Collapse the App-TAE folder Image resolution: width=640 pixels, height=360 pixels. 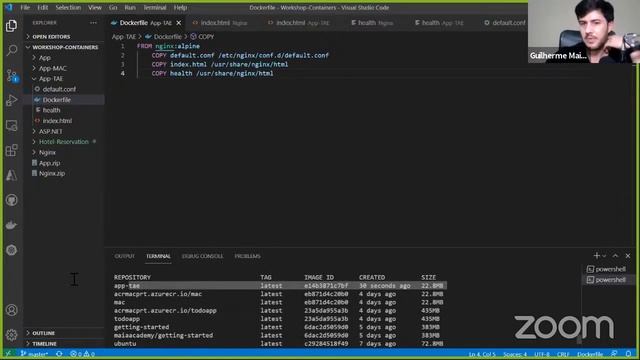click(x=51, y=79)
